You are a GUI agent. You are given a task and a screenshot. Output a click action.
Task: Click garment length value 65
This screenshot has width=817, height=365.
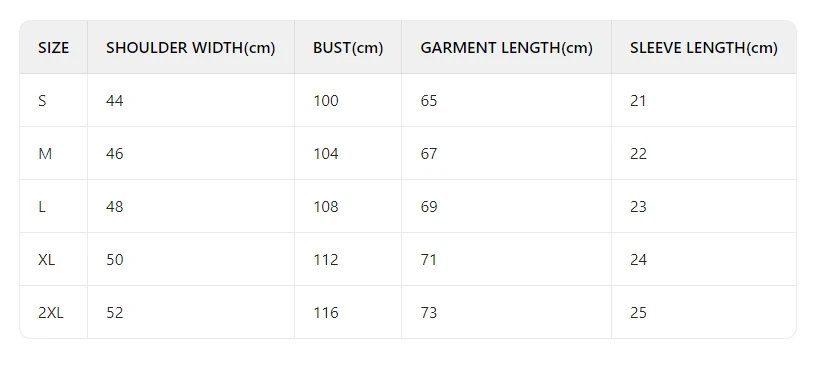point(429,100)
